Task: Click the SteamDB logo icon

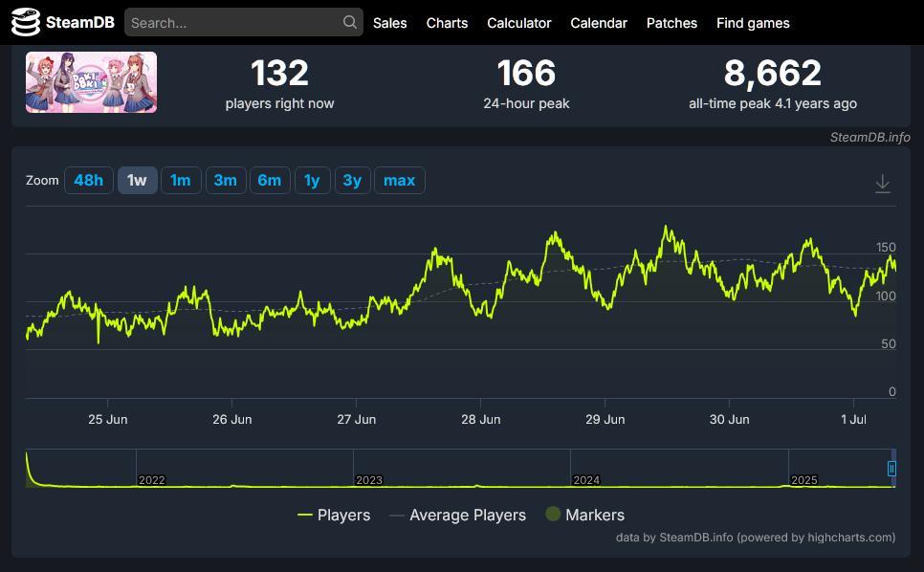Action: (25, 22)
